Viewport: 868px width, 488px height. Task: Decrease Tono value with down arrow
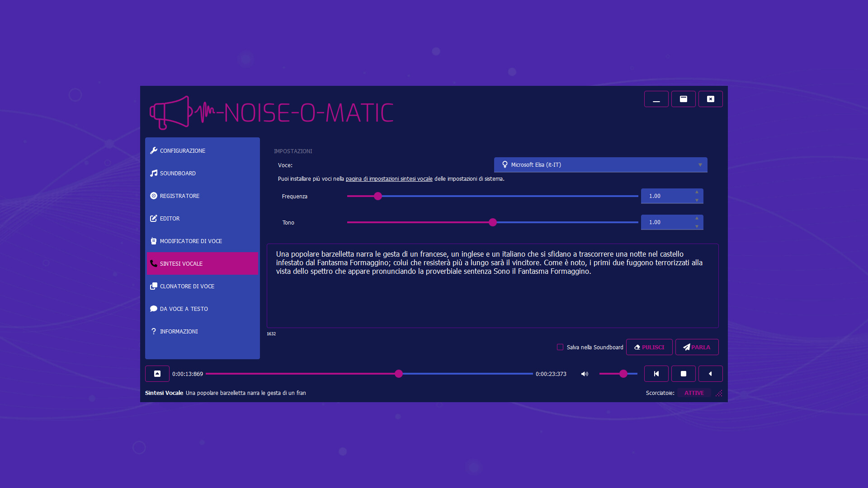(697, 226)
